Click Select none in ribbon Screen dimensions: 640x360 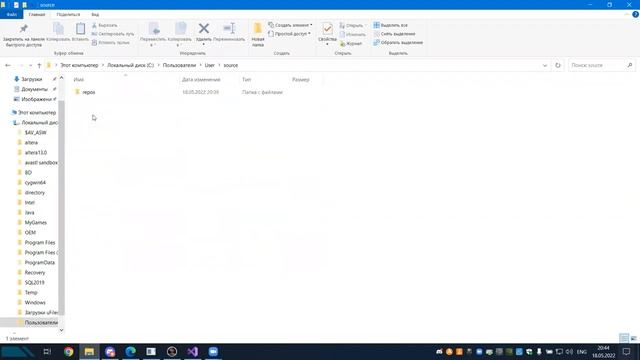[x=394, y=34]
